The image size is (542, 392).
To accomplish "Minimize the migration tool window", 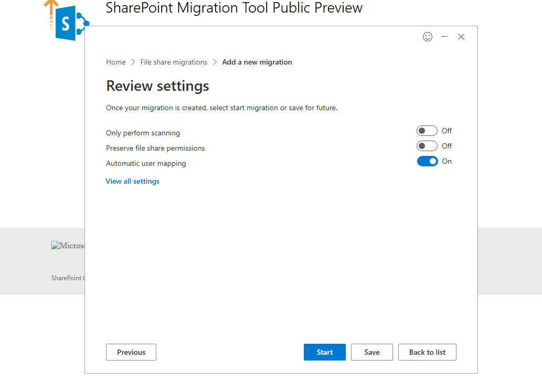I will (444, 37).
